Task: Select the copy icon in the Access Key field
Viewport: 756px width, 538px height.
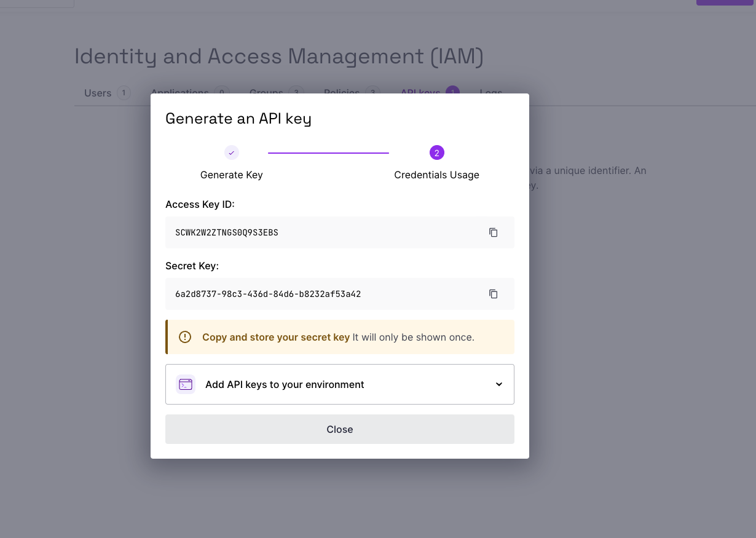Action: pyautogui.click(x=493, y=232)
